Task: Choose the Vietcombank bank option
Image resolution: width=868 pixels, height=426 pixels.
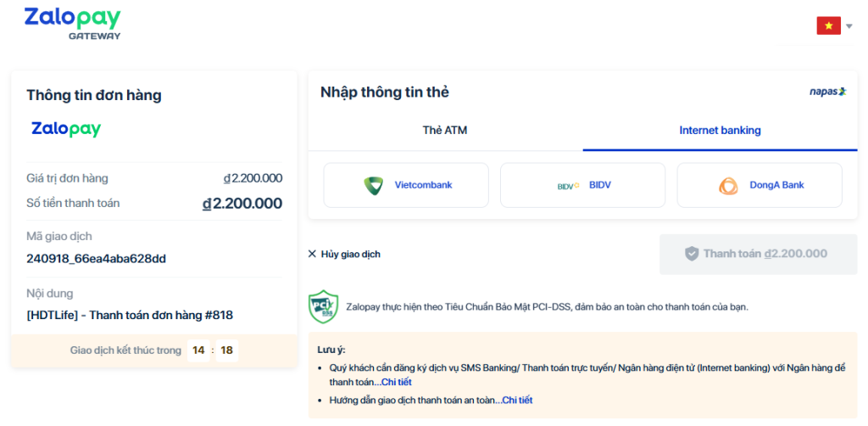Action: coord(406,185)
